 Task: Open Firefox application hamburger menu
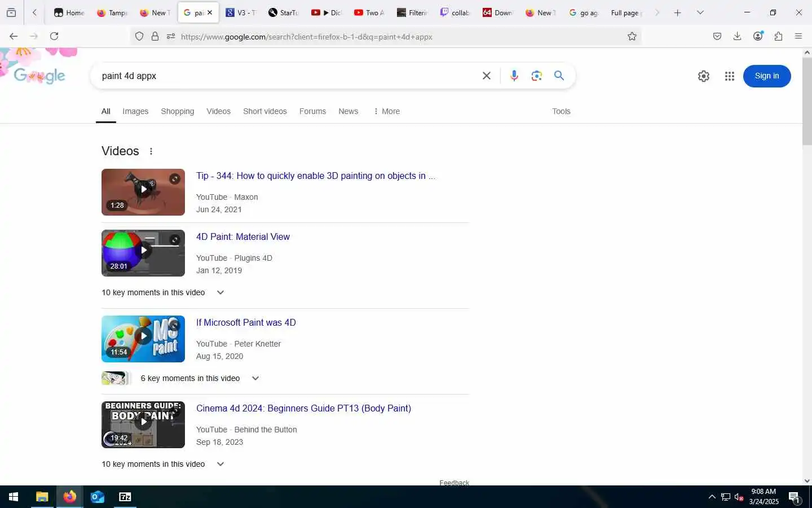798,37
